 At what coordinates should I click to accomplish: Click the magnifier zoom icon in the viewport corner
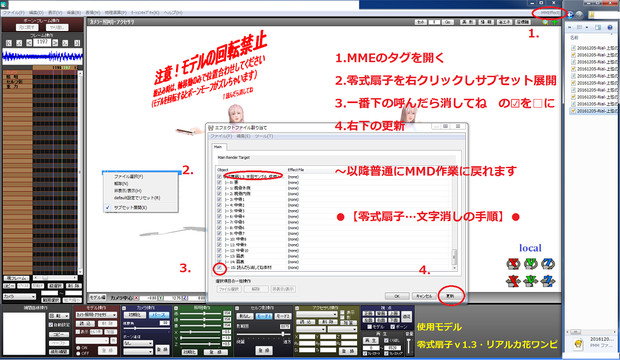(545, 23)
